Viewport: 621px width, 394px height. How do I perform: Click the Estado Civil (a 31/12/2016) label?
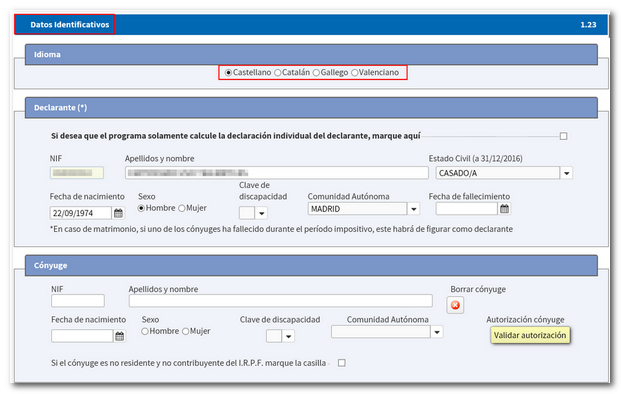click(475, 158)
